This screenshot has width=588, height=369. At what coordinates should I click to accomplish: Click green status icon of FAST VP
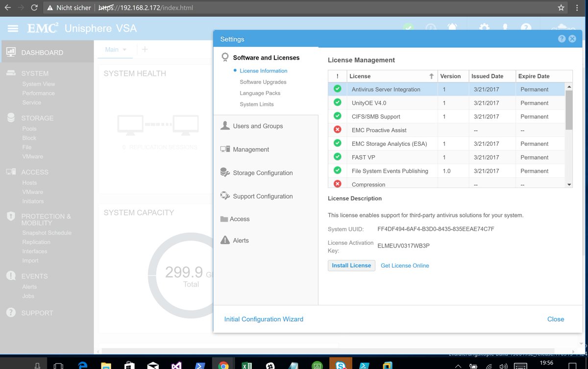(x=337, y=157)
